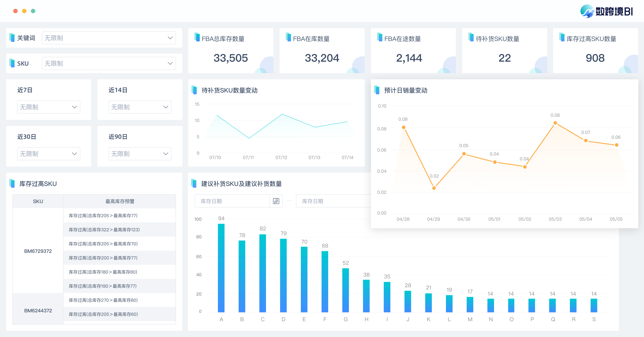Click the 最高库存预警 column header
The image size is (644, 337).
pyautogui.click(x=120, y=201)
